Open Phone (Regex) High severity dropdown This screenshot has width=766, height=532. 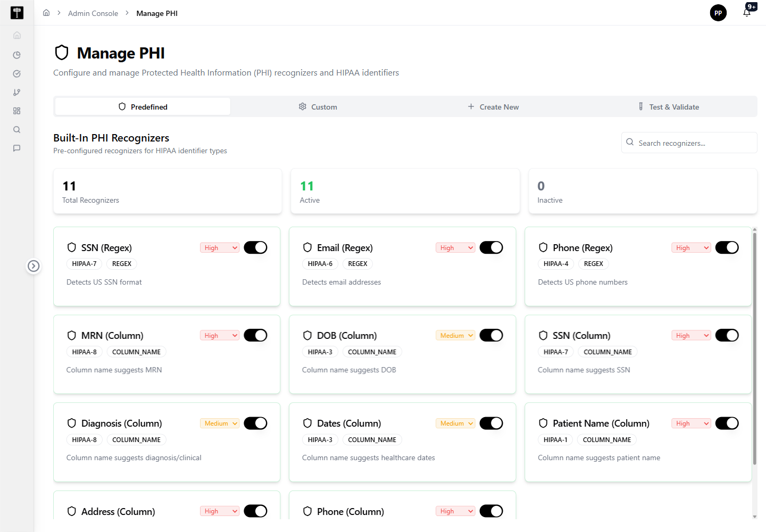tap(691, 248)
